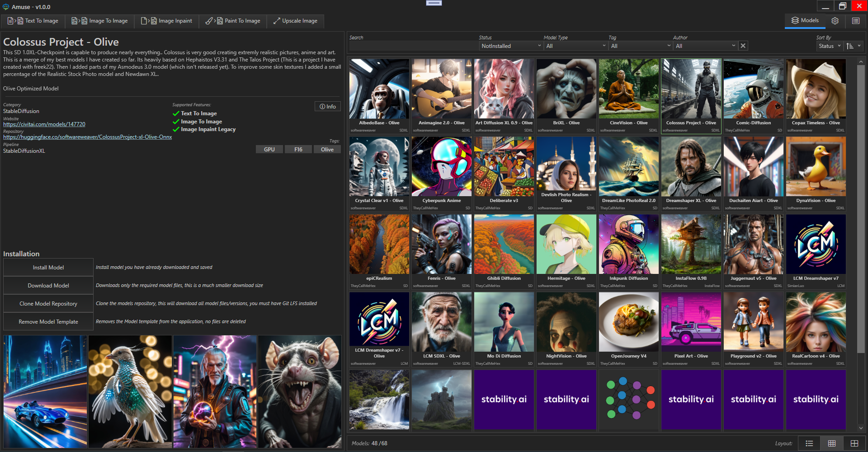Switch to the Text To Image tab
This screenshot has width=868, height=452.
click(33, 21)
